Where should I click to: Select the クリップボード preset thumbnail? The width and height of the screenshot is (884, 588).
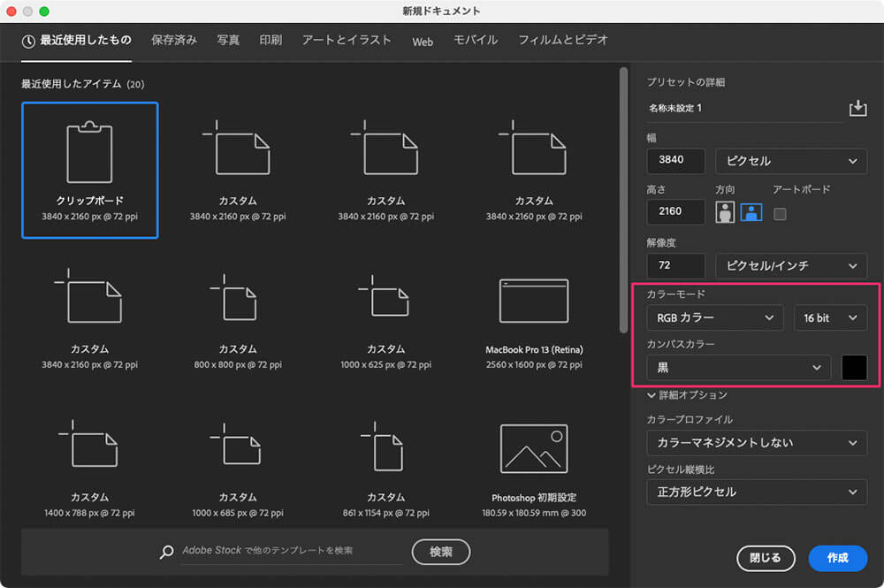click(x=89, y=171)
